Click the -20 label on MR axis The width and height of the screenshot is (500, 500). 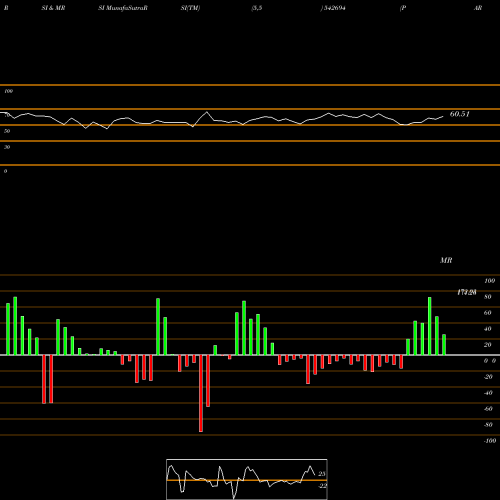coord(488,377)
